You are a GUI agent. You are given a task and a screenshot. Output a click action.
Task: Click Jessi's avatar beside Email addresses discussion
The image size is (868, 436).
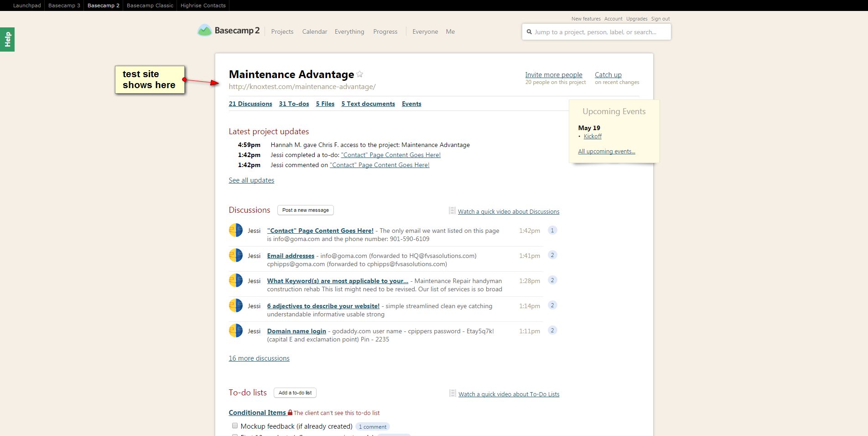pyautogui.click(x=236, y=255)
